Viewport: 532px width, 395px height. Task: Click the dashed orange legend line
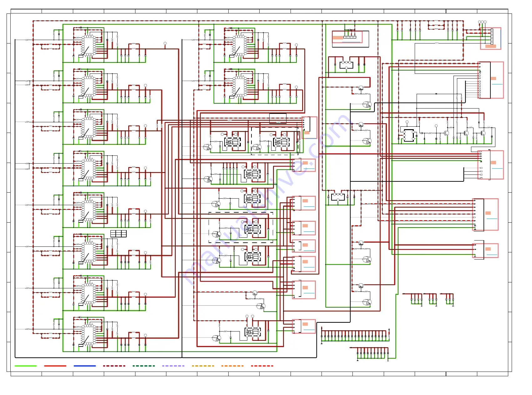232,366
